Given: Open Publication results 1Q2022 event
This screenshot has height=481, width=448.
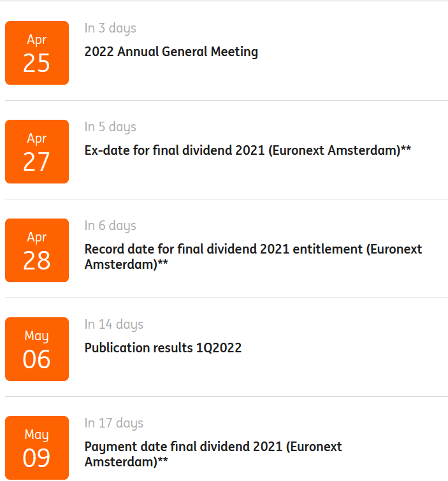Looking at the screenshot, I should pyautogui.click(x=163, y=348).
